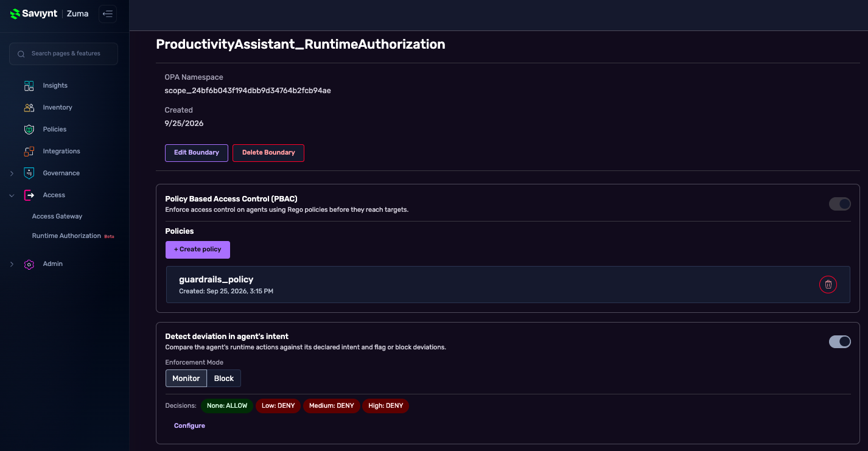The height and width of the screenshot is (451, 868).
Task: Collapse the Access menu chevron
Action: point(12,195)
